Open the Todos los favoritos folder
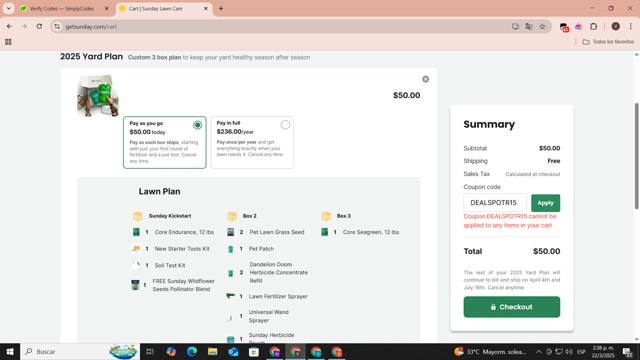This screenshot has height=360, width=640. [608, 42]
